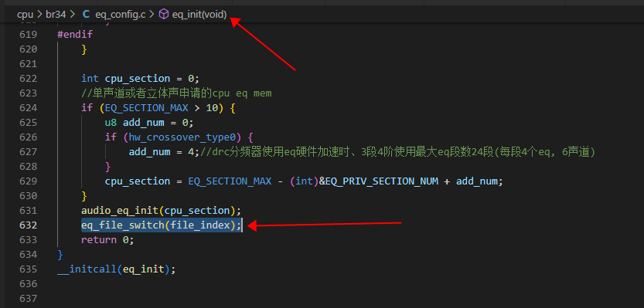
Task: Click the C language file icon in breadcrumb
Action: point(86,15)
